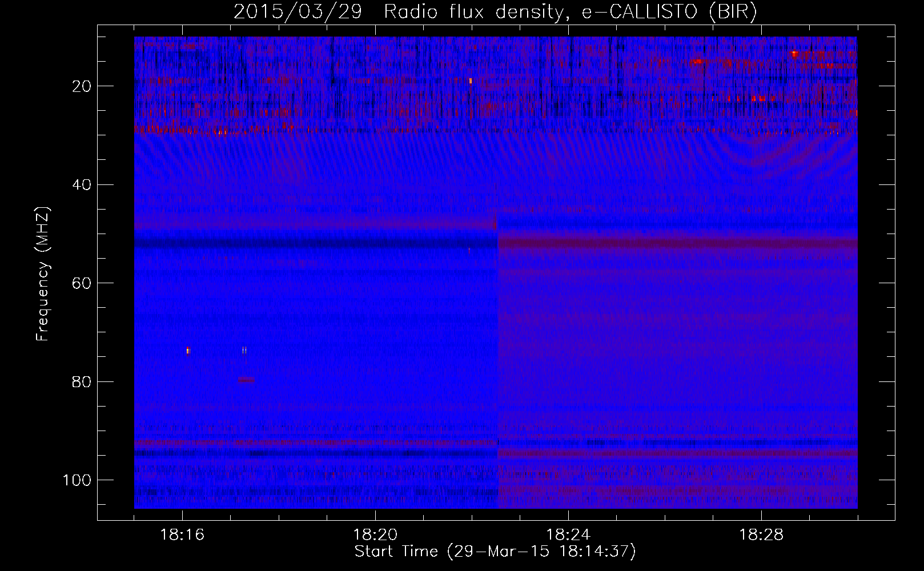
Task: Click the '60' frequency tick label
Action: (82, 283)
